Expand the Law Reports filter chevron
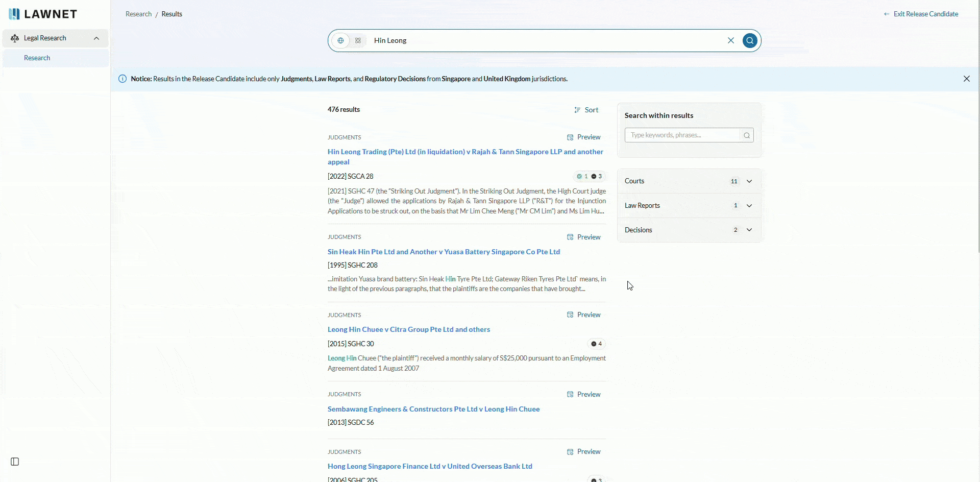The image size is (980, 482). tap(749, 206)
